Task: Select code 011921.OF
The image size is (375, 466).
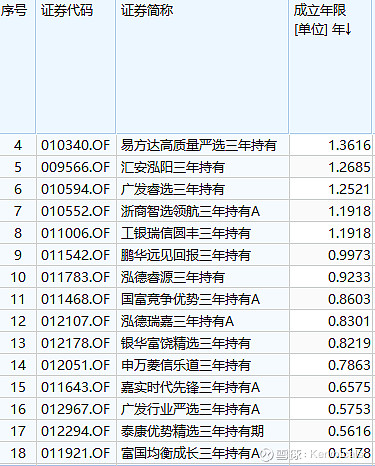Action: click(75, 453)
